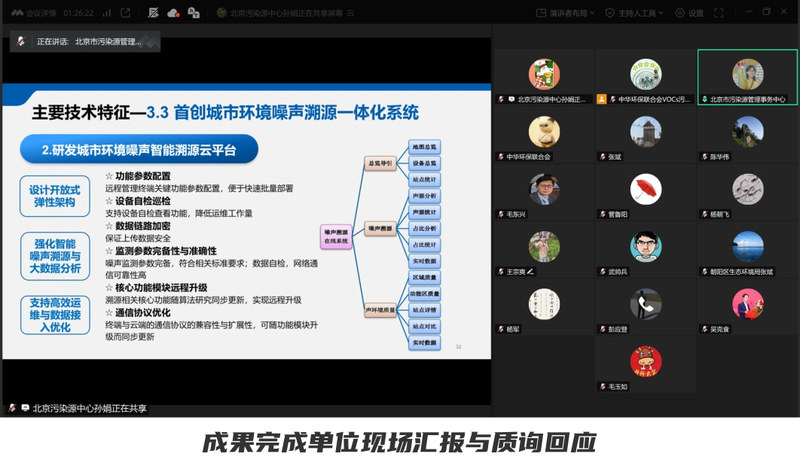This screenshot has height=469, width=800.
Task: Click the 地图总览 node in the diagram
Action: point(424,147)
